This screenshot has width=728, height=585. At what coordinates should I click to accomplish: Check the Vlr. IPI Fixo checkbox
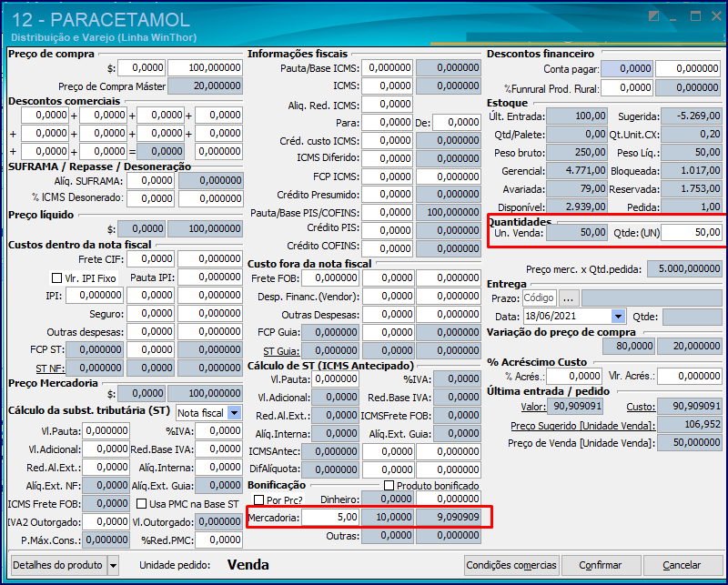(x=56, y=278)
